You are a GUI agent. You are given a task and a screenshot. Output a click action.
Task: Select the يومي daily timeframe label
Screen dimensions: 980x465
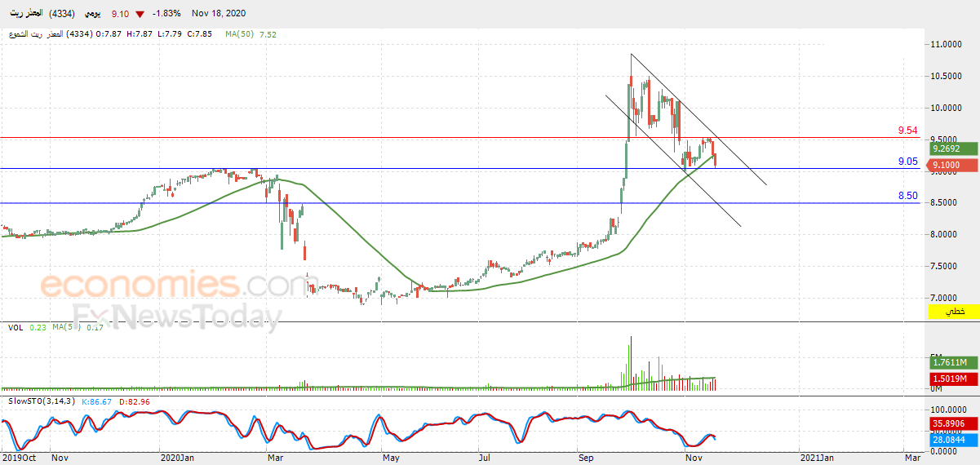point(95,14)
